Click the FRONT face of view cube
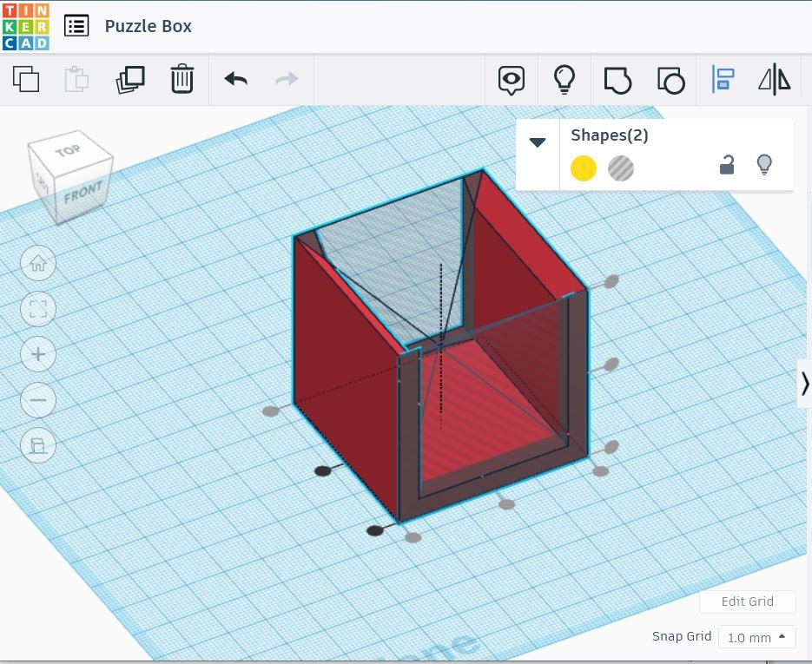Viewport: 812px width, 664px height. pos(83,192)
